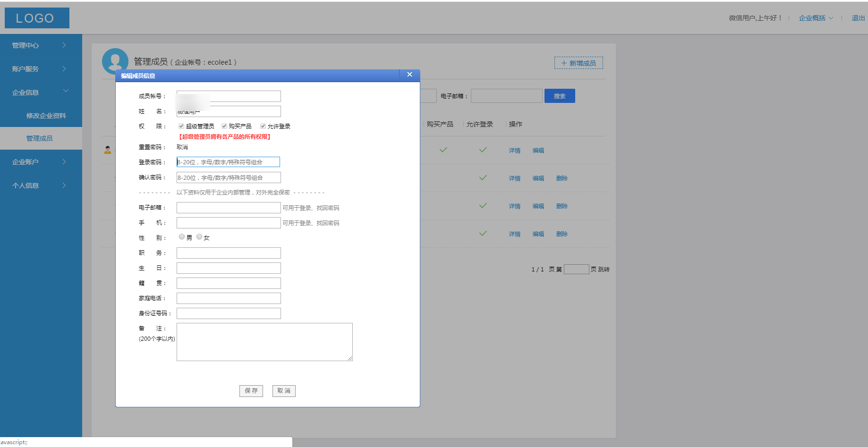This screenshot has height=447, width=868.
Task: Close the edit member info dialog
Action: [409, 75]
